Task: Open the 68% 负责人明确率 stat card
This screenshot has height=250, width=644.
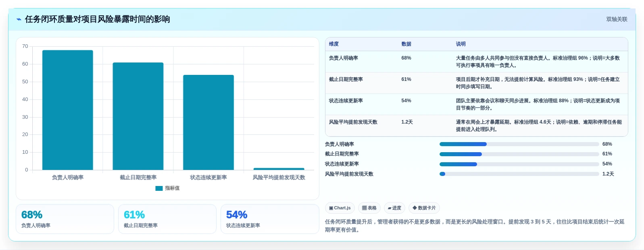Action: 65,219
